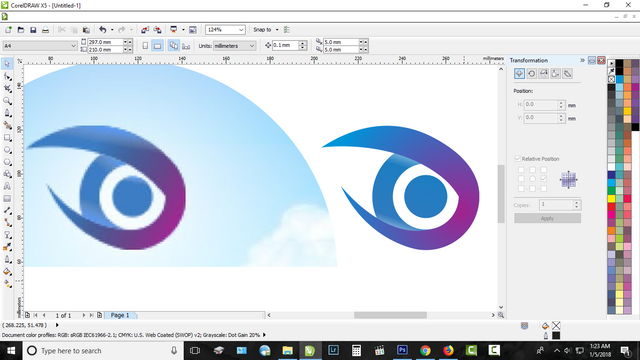Select the Connector tool
Screen dimensions: 640x360
point(7,222)
